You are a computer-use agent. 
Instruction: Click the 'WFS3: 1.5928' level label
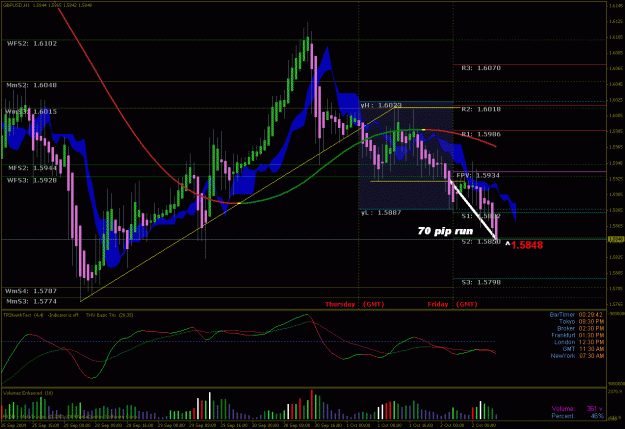click(x=32, y=180)
